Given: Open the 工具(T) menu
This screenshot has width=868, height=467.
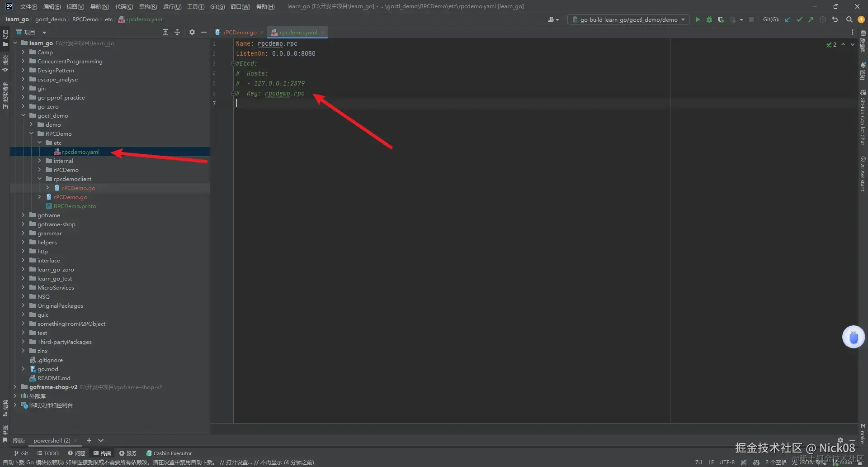Looking at the screenshot, I should click(195, 6).
